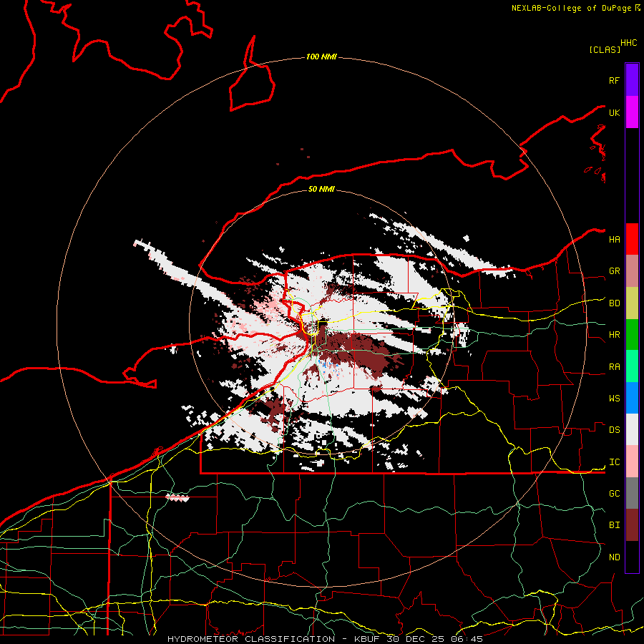The image size is (644, 644).
Task: Click the ND black legend swatch
Action: point(632,557)
